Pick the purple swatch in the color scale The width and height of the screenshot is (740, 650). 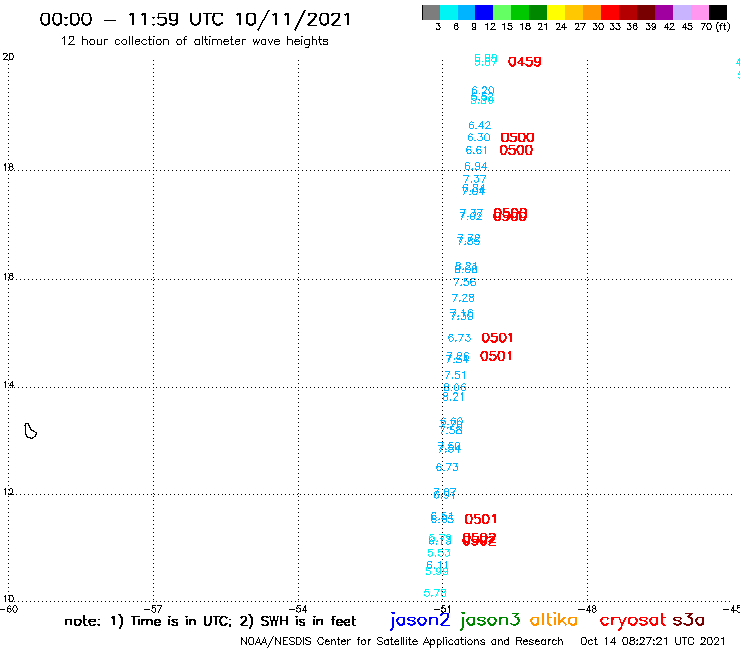pos(664,12)
